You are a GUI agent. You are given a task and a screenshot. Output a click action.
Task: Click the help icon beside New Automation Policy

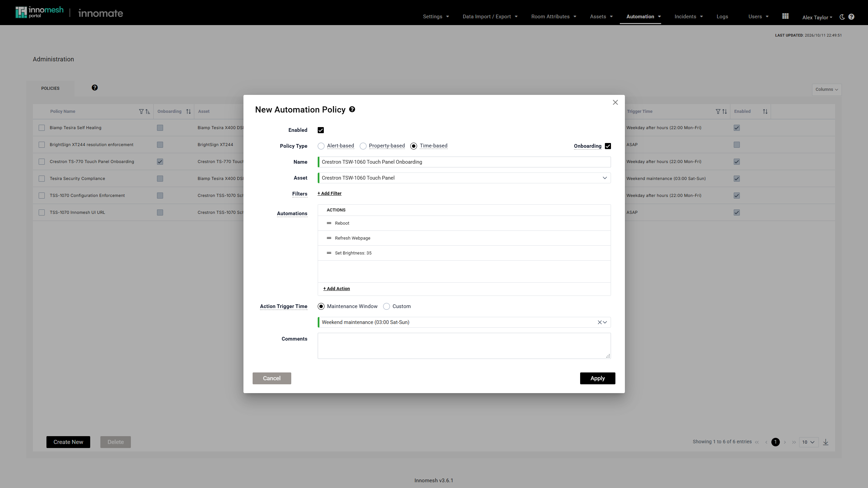(x=352, y=109)
